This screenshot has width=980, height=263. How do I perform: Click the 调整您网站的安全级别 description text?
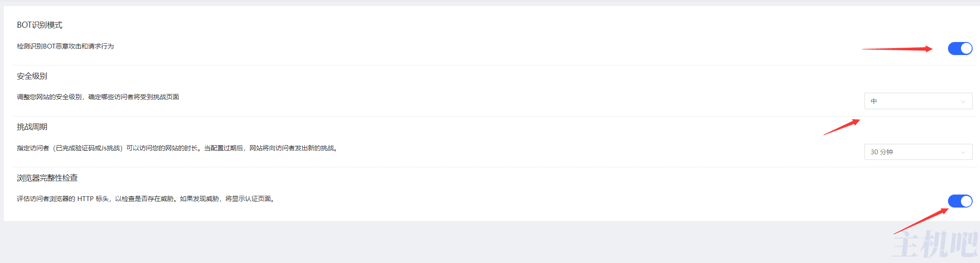click(98, 97)
